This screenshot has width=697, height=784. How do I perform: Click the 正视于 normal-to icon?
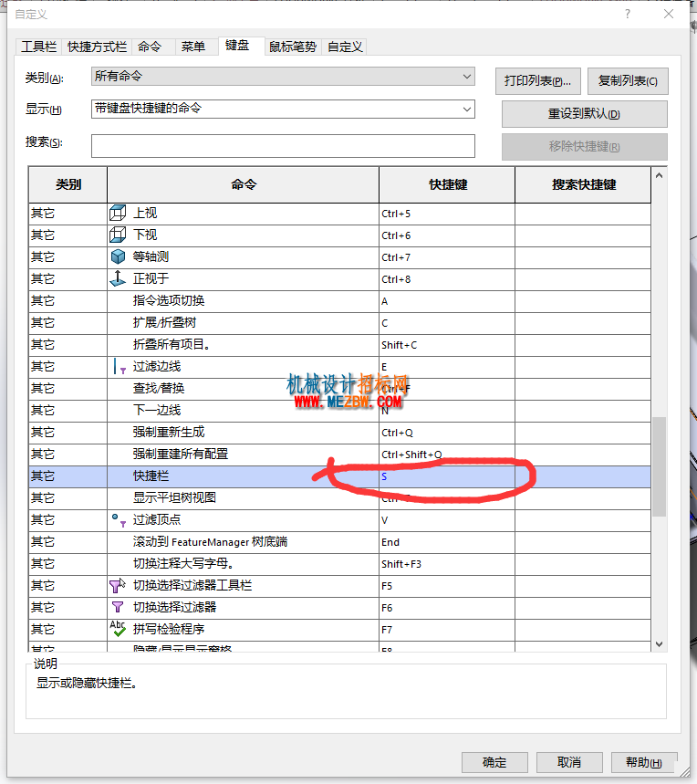(118, 278)
